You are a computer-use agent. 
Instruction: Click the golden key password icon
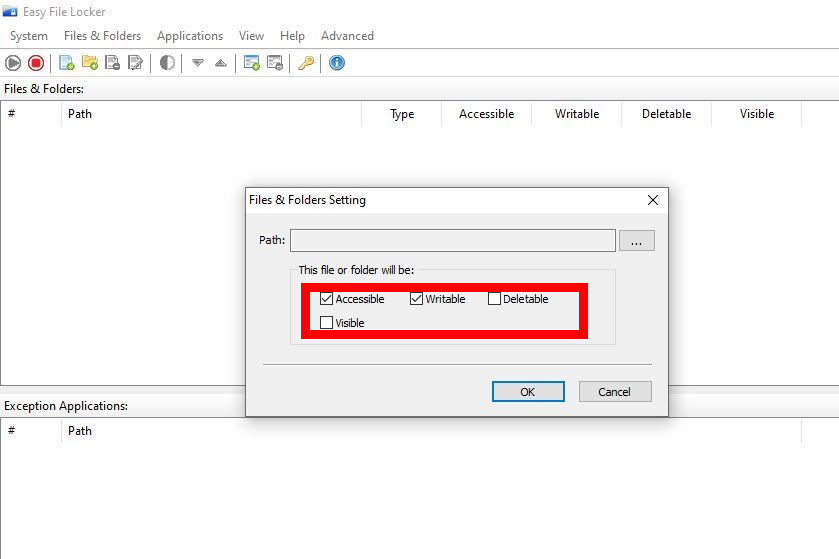(x=306, y=63)
